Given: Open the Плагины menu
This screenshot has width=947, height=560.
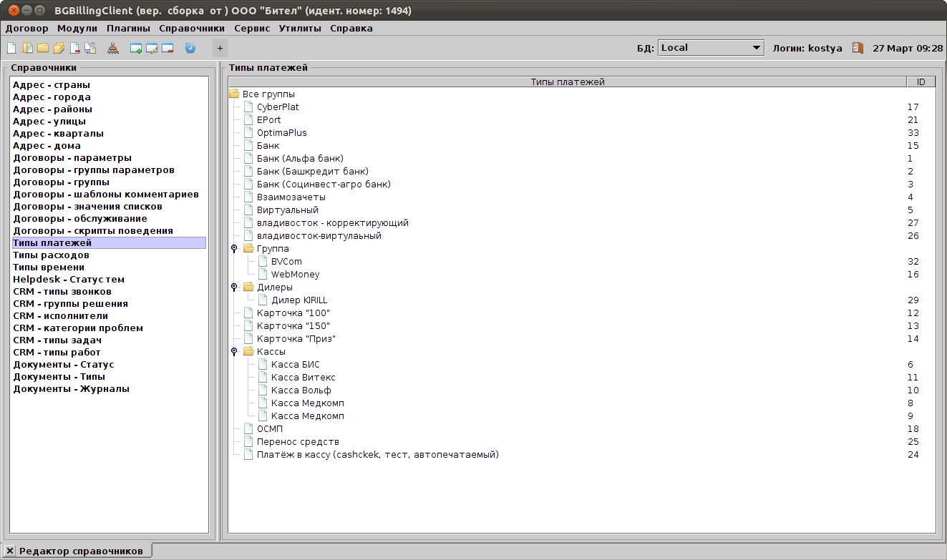Looking at the screenshot, I should coord(128,29).
